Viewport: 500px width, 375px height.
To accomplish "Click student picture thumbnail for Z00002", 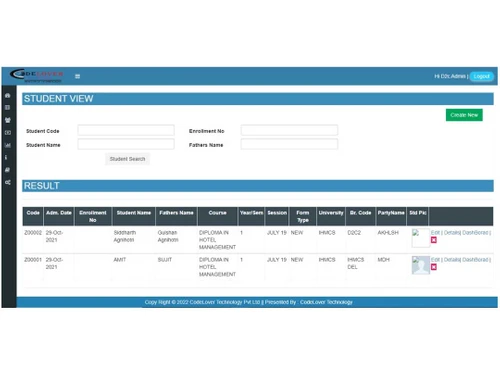I will tap(420, 238).
